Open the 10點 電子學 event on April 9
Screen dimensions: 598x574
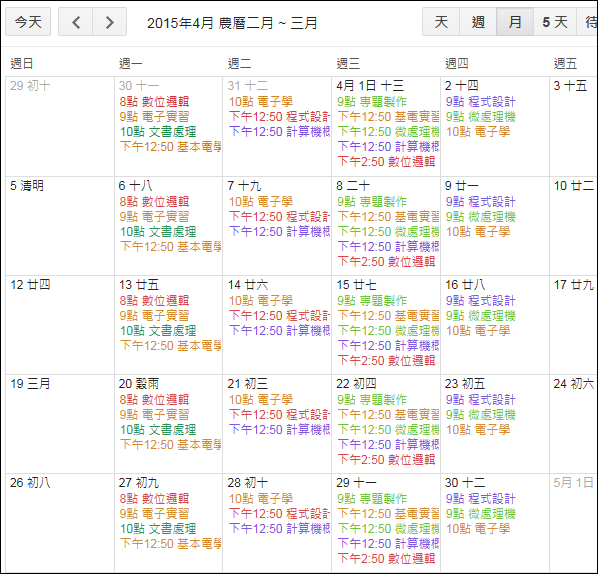click(478, 232)
